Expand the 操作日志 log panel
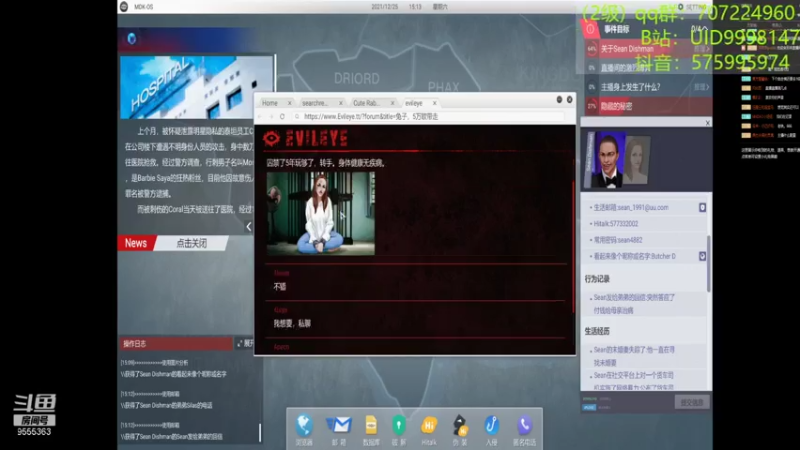Viewport: 800px width, 450px height. point(245,343)
